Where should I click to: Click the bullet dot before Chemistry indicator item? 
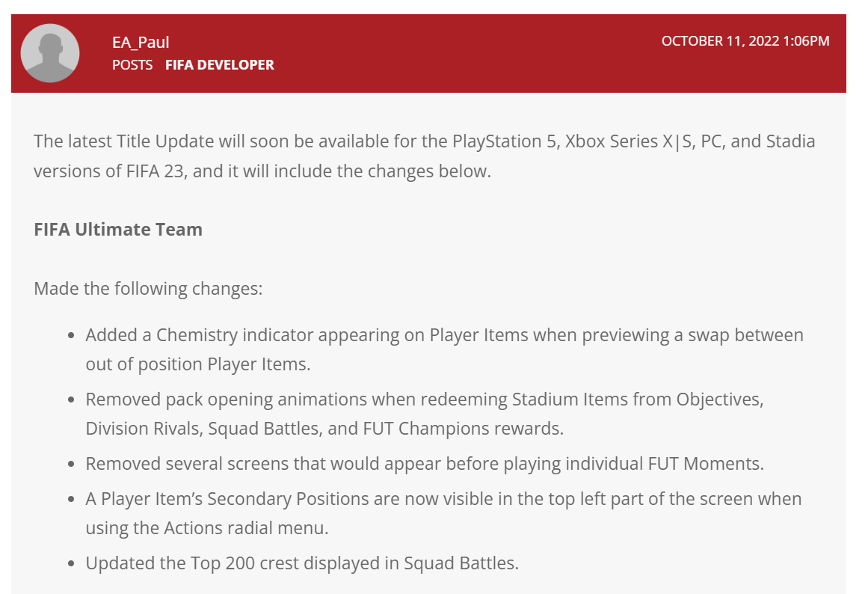pos(71,336)
